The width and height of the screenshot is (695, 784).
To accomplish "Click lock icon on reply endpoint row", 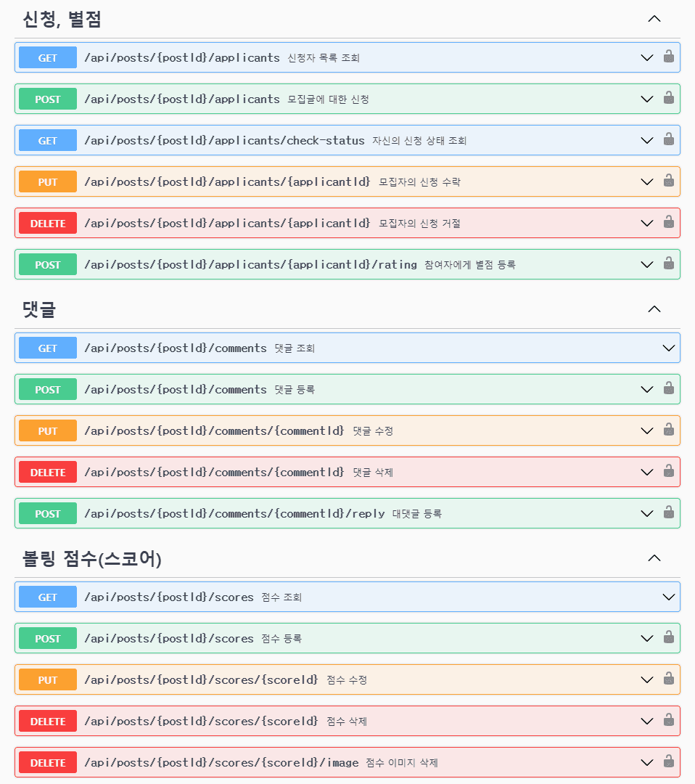I will click(x=668, y=513).
